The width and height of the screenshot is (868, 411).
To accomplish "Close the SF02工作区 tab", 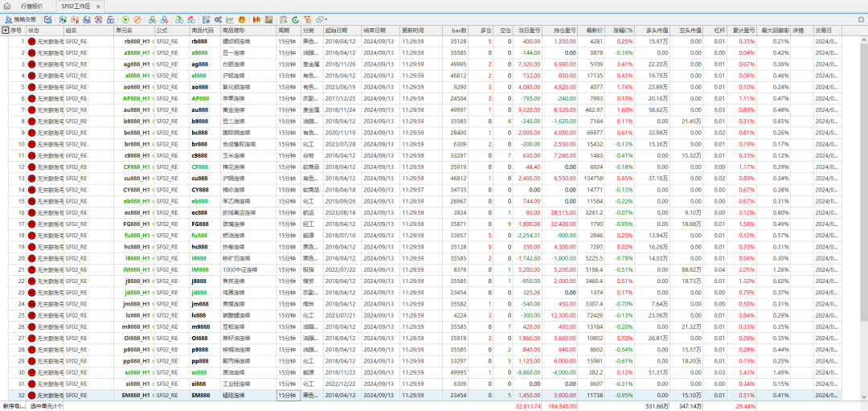I will [x=100, y=5].
